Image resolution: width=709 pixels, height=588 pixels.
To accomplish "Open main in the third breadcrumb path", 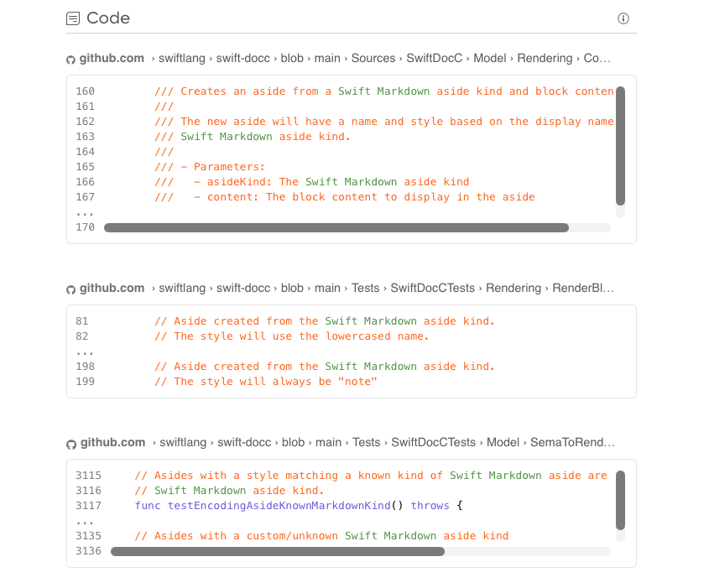I will pos(328,442).
